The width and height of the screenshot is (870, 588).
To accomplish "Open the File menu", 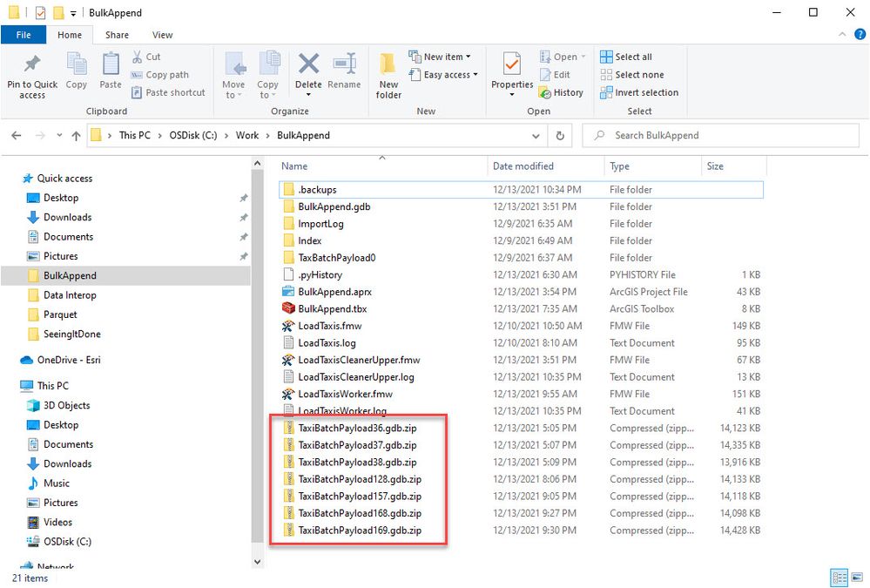I will 24,35.
